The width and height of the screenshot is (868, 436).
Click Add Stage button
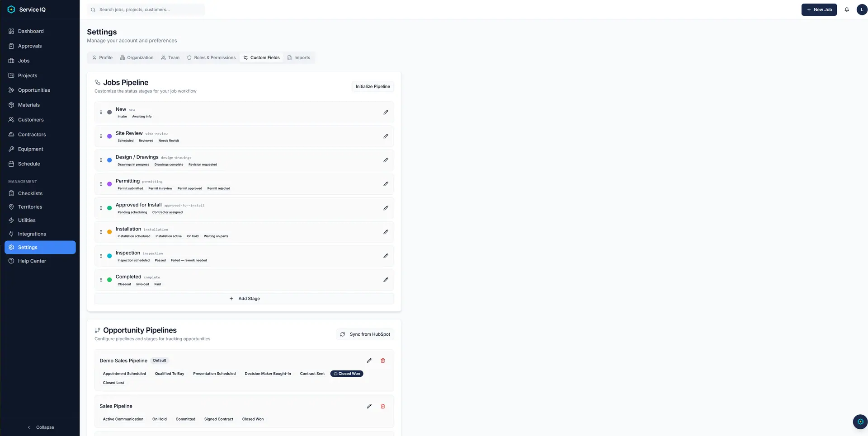(244, 299)
